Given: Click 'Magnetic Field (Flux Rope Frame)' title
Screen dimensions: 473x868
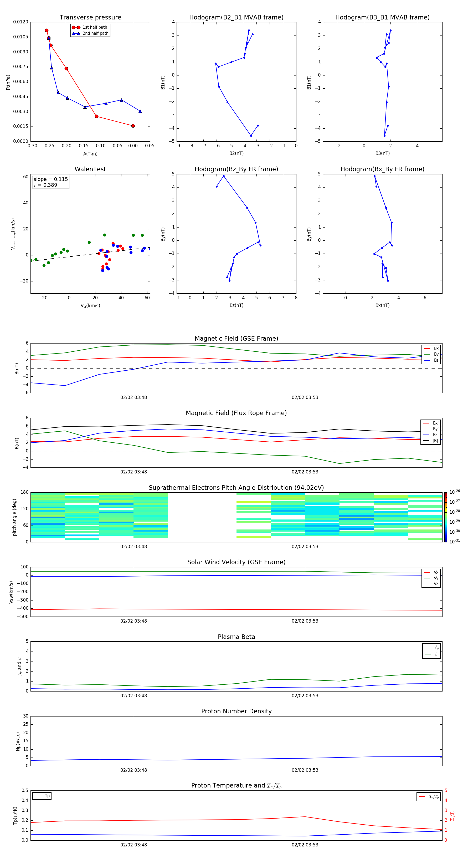Looking at the screenshot, I should click(236, 413).
